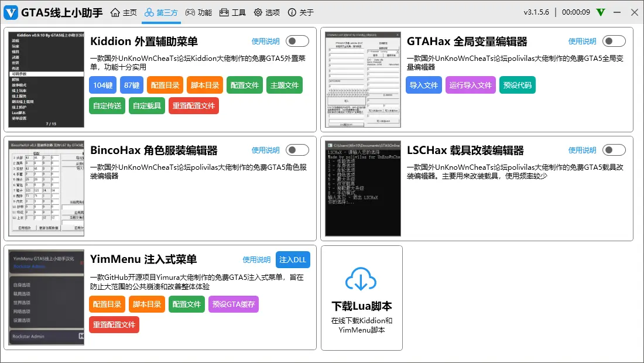
Task: Click 运行导入文件 in GTAHax section
Action: [470, 85]
